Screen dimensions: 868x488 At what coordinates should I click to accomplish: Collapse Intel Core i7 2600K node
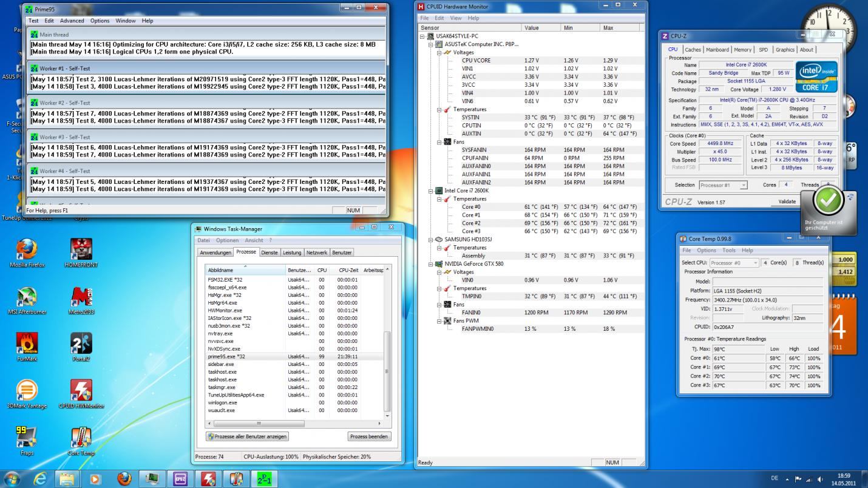[x=432, y=191]
